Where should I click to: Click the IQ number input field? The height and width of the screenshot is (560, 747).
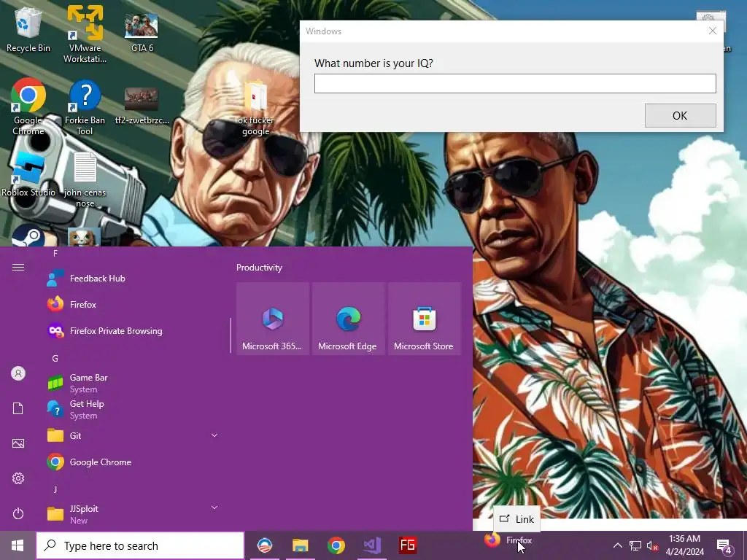515,83
